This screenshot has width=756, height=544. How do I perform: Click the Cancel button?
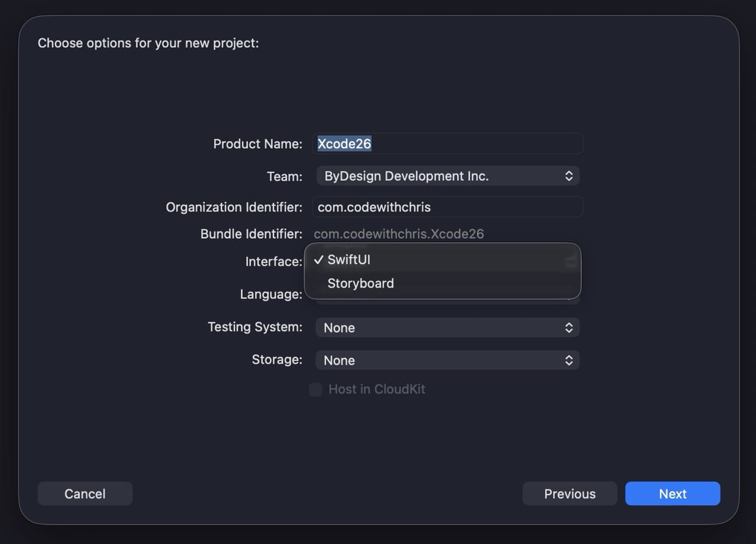tap(85, 494)
